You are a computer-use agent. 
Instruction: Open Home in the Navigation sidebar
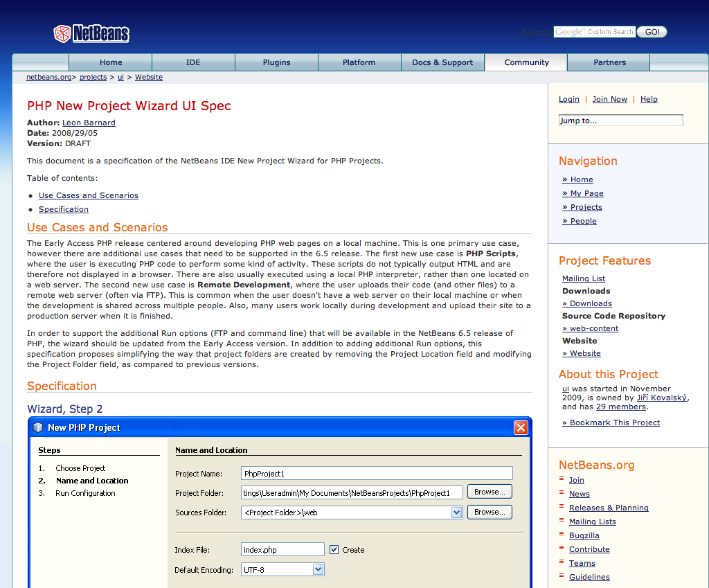pos(578,179)
